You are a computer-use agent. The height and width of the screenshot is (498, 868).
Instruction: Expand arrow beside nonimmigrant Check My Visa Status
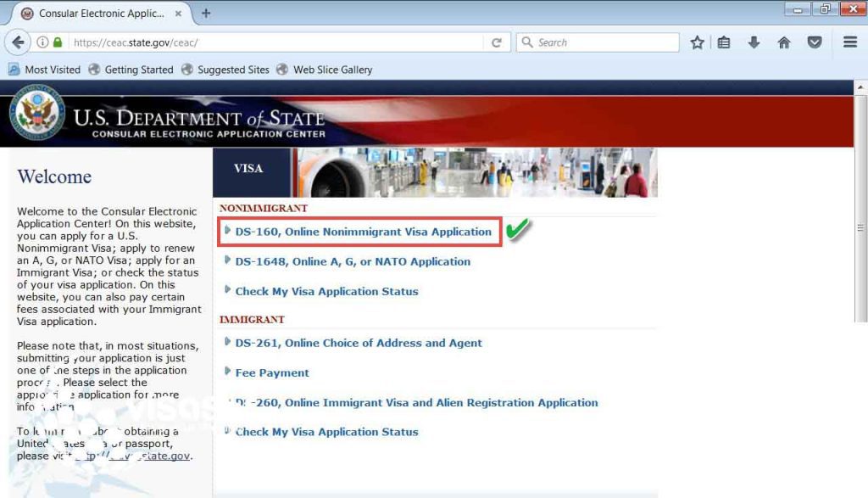[227, 289]
